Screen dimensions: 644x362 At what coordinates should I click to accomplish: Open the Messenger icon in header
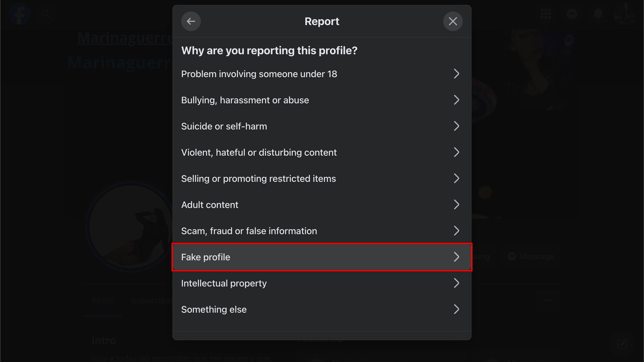[572, 14]
